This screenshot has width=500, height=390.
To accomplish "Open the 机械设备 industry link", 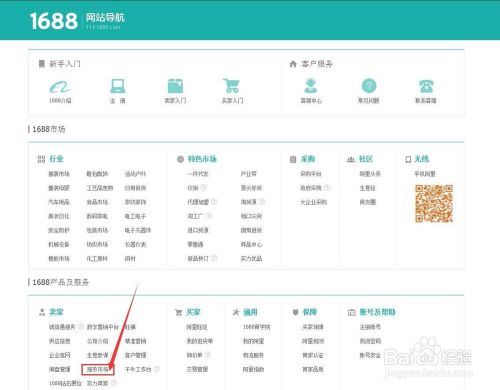I will point(59,244).
